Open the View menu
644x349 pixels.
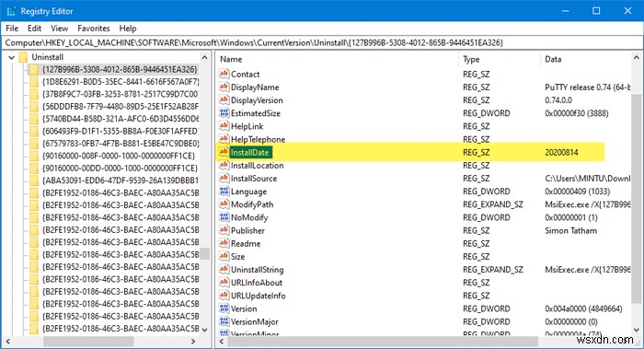(60, 29)
